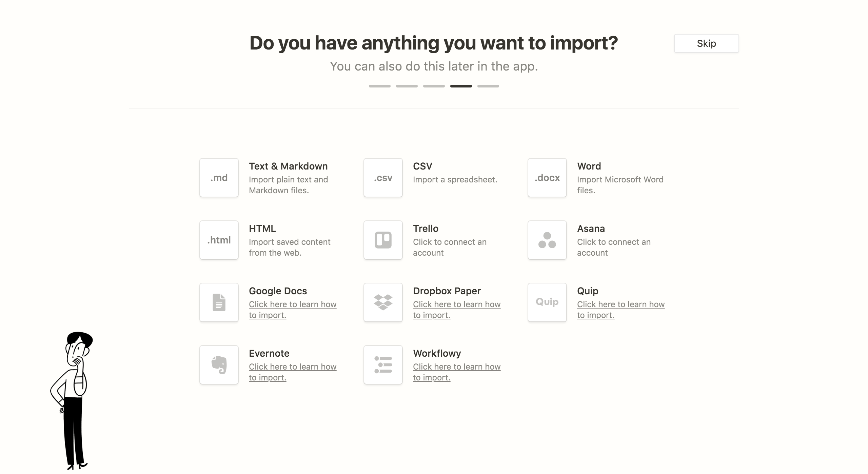This screenshot has height=474, width=868.
Task: Click the 'Text & Markdown' title
Action: (x=288, y=166)
